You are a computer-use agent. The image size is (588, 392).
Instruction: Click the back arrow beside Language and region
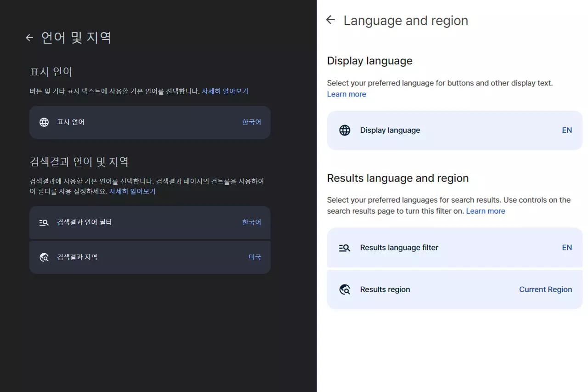point(330,20)
